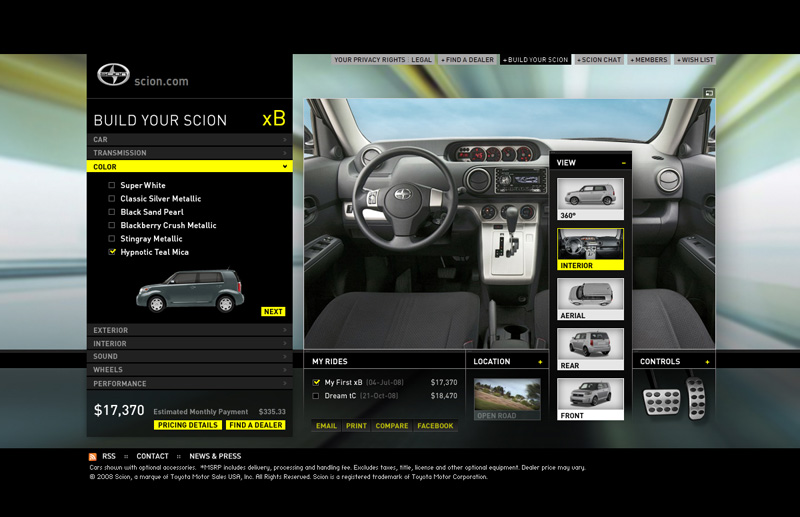Check the Blackberry Crush Metallic option
This screenshot has width=800, height=517.
tap(112, 225)
